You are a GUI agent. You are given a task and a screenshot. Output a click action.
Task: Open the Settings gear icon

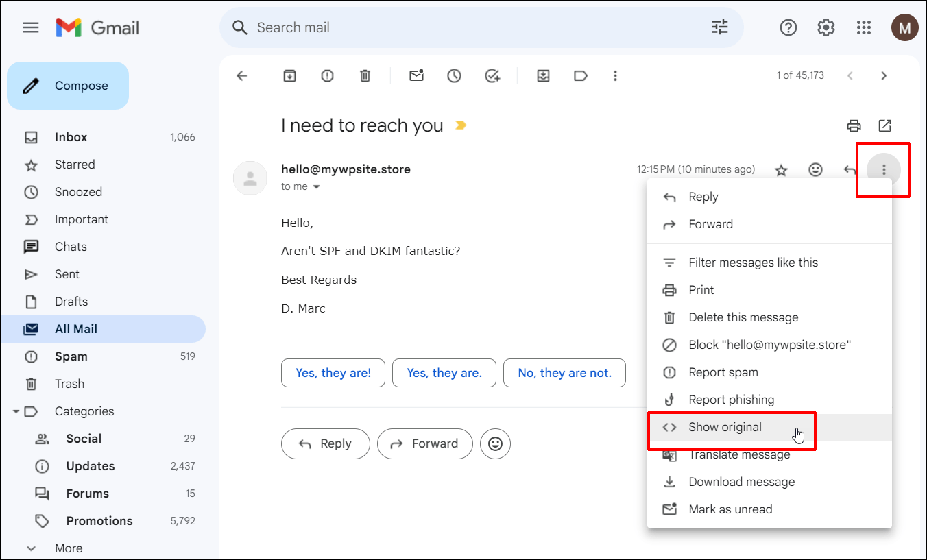[x=826, y=27]
